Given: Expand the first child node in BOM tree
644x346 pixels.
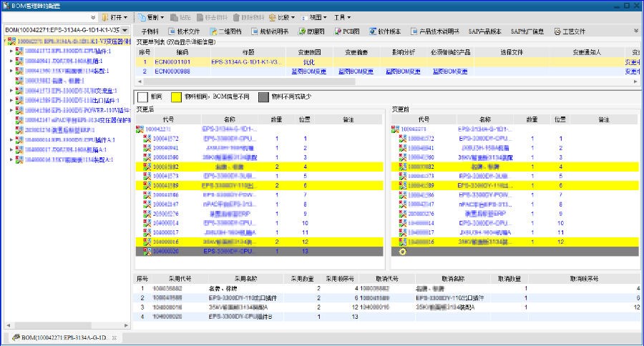Looking at the screenshot, I should [x=11, y=51].
